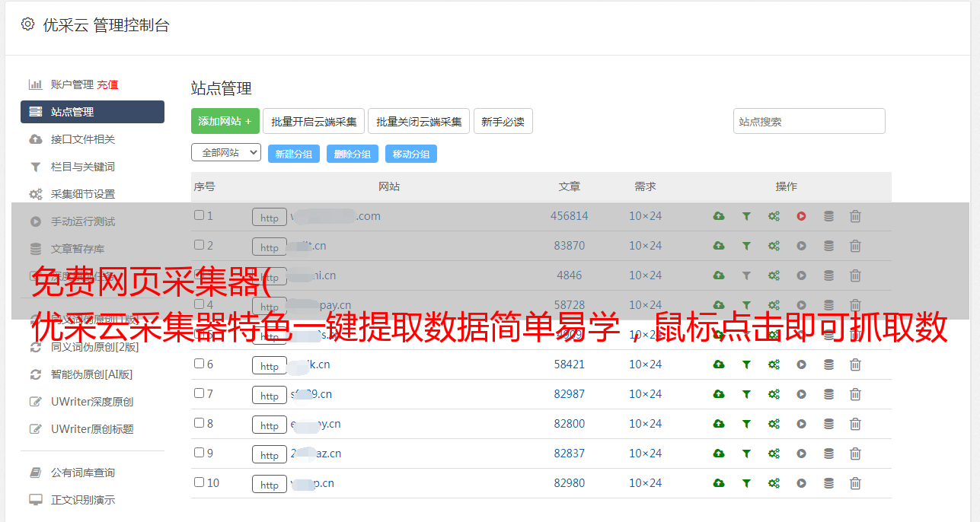Viewport: 980px width, 522px height.
Task: Open 账户管理 in sidebar
Action: click(x=72, y=84)
